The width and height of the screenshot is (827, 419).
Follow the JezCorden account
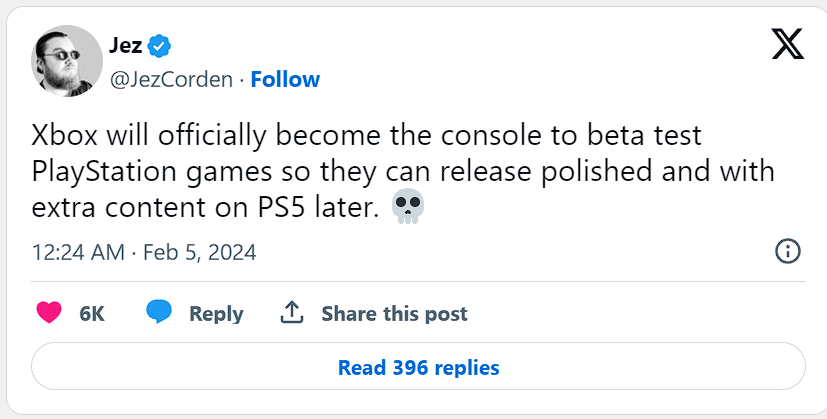pyautogui.click(x=285, y=79)
